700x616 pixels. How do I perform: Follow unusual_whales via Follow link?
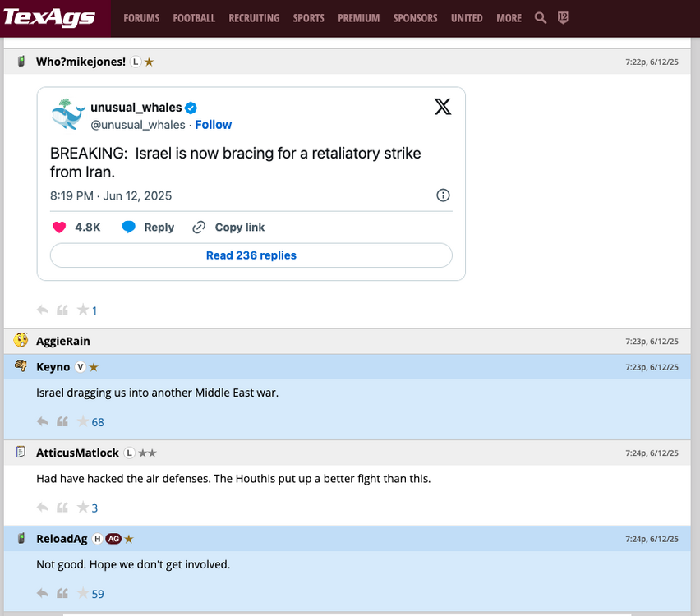click(x=213, y=125)
